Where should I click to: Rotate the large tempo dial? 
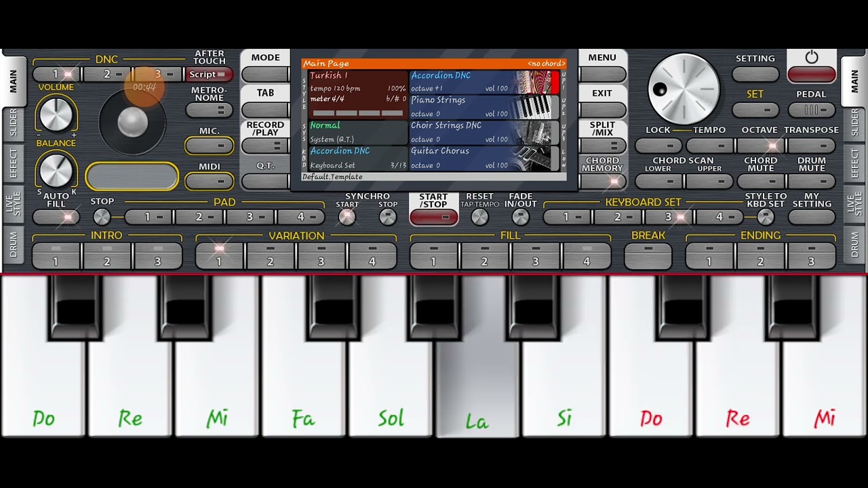684,89
